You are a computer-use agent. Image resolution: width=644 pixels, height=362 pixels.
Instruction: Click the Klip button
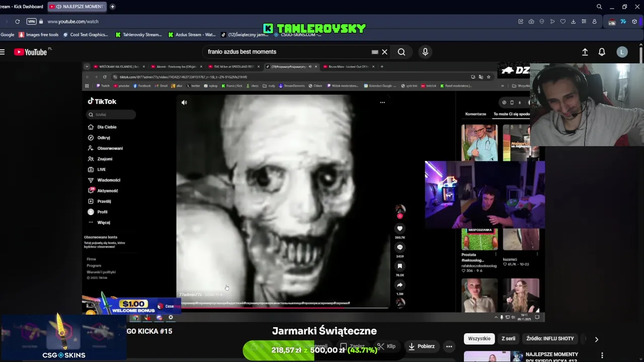click(x=387, y=346)
